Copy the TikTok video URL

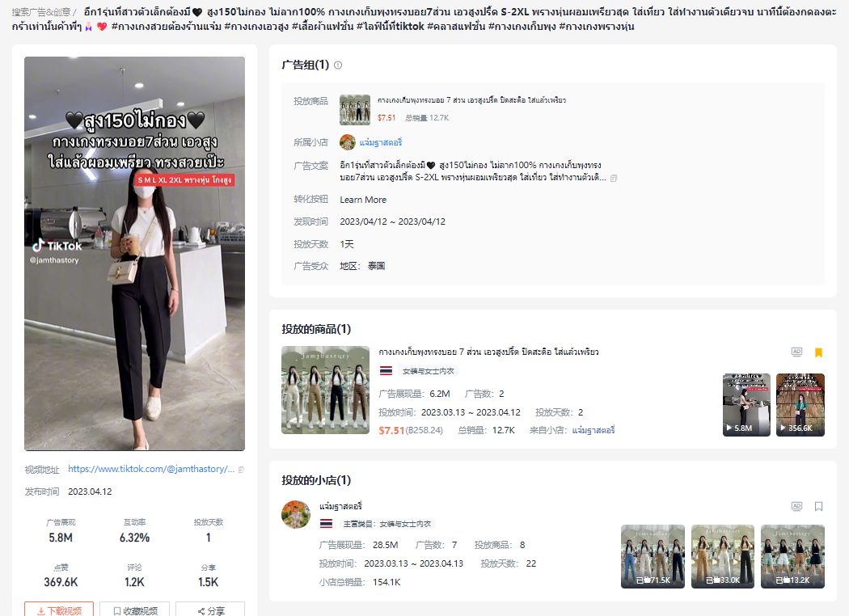pos(241,469)
